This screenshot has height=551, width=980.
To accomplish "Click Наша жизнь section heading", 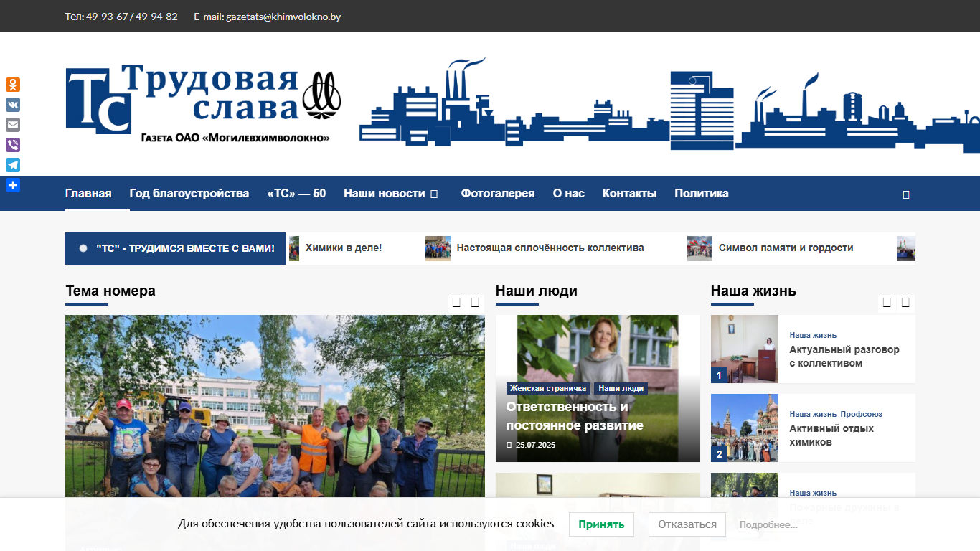I will (x=753, y=291).
